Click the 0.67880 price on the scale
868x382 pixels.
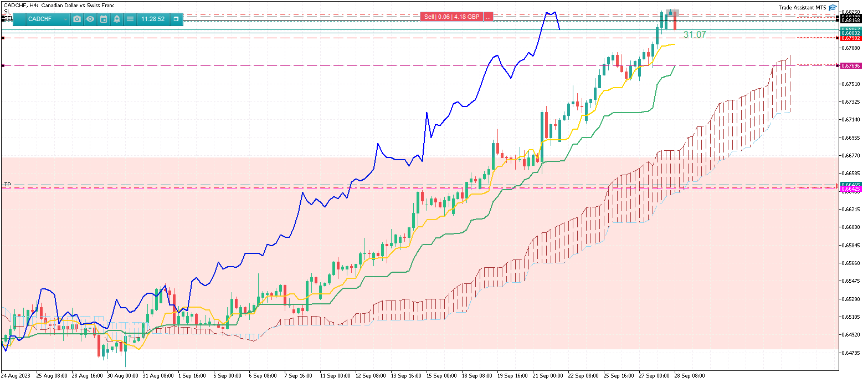[850, 48]
